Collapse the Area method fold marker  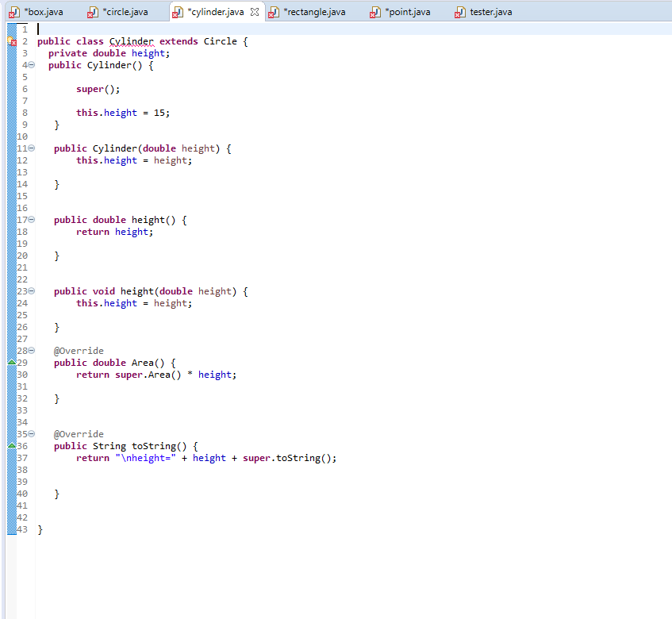[x=29, y=350]
